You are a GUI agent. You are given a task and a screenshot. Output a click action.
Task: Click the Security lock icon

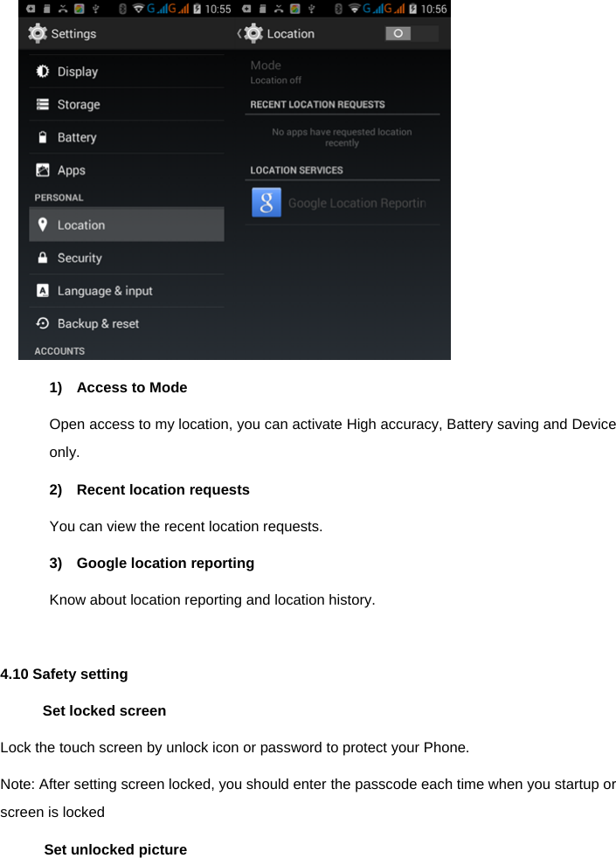tap(42, 257)
